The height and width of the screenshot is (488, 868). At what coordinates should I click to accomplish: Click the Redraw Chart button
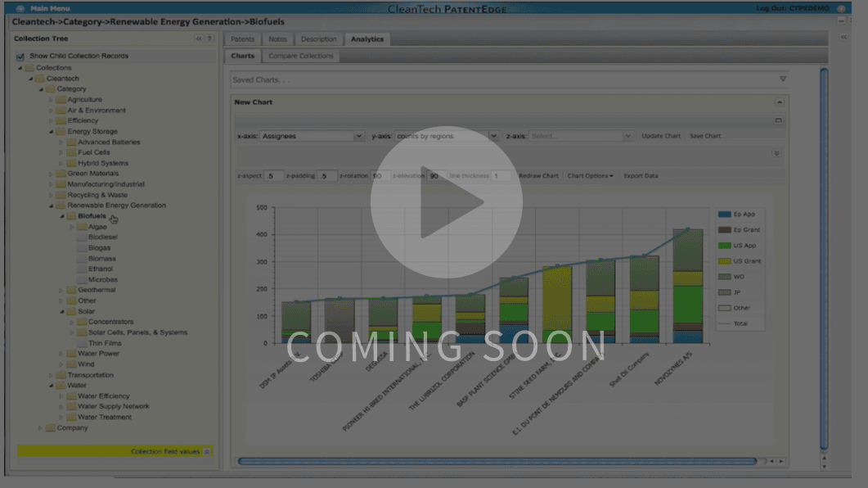tap(538, 176)
